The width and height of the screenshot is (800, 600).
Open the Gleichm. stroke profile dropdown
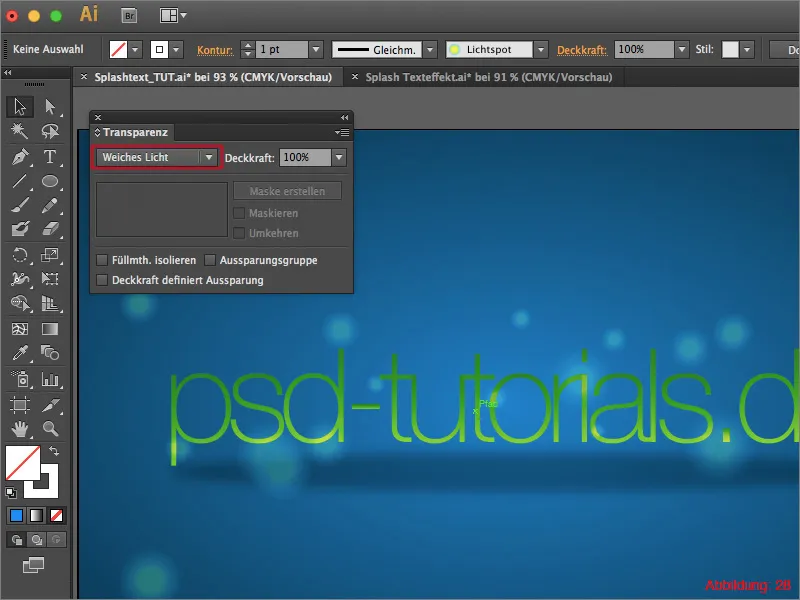(x=430, y=49)
